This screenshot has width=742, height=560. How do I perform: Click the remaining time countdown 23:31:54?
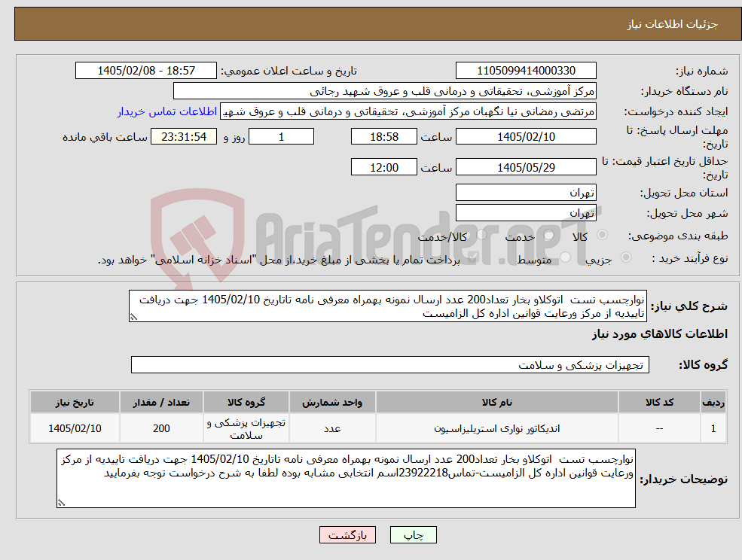click(184, 137)
